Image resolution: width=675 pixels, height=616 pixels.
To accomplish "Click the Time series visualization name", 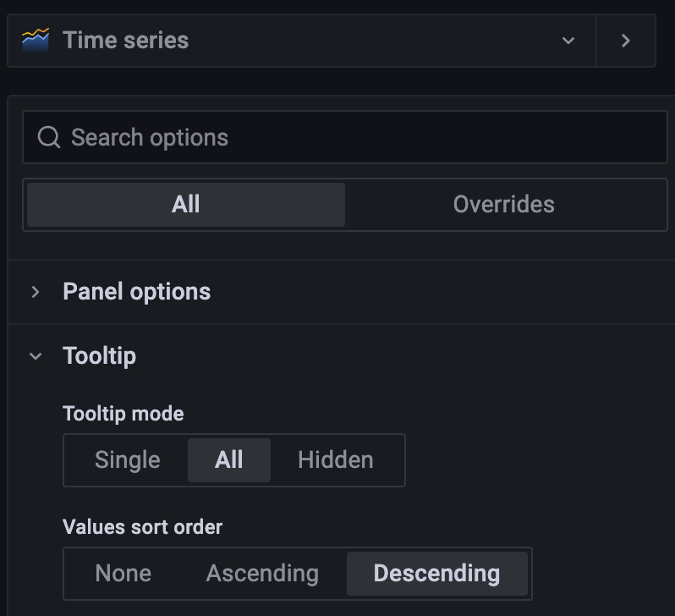I will (x=126, y=40).
